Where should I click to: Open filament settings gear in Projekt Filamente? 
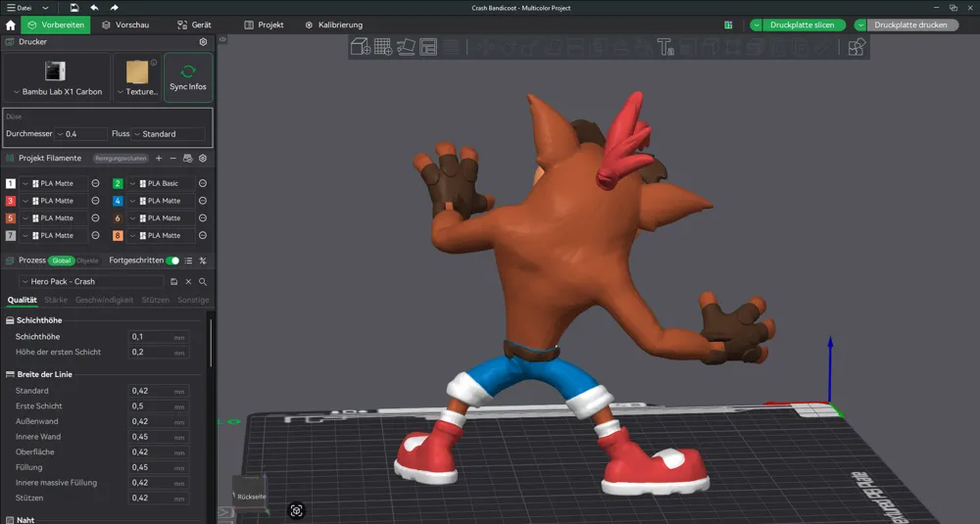203,158
